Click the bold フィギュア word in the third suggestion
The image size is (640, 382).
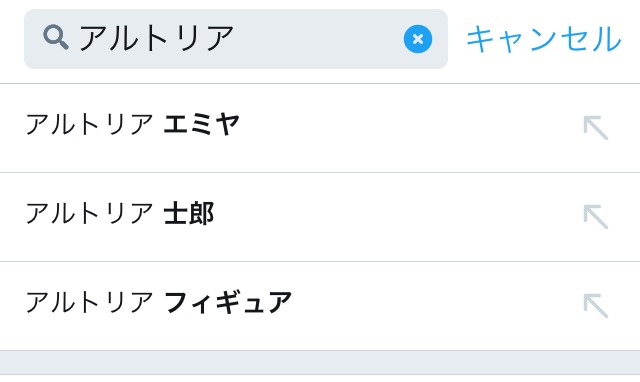227,302
